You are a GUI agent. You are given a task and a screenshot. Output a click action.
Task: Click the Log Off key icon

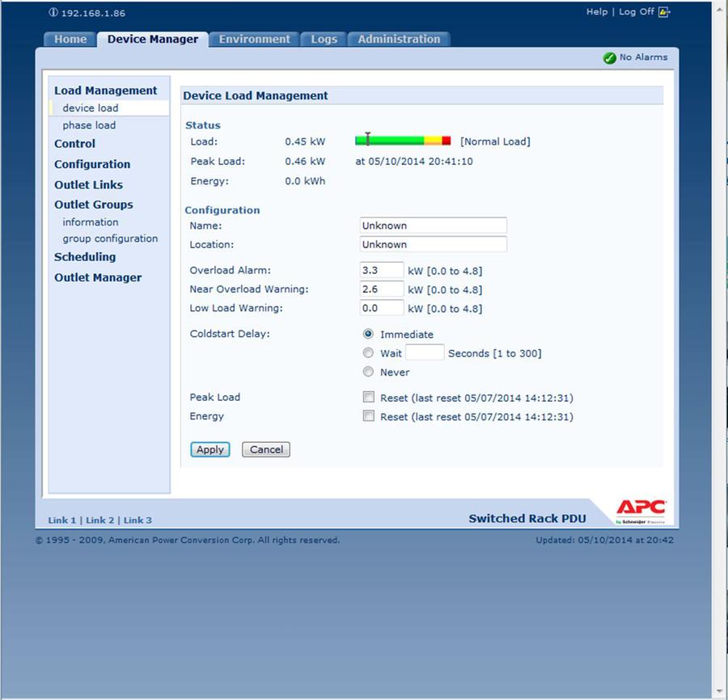click(x=664, y=12)
